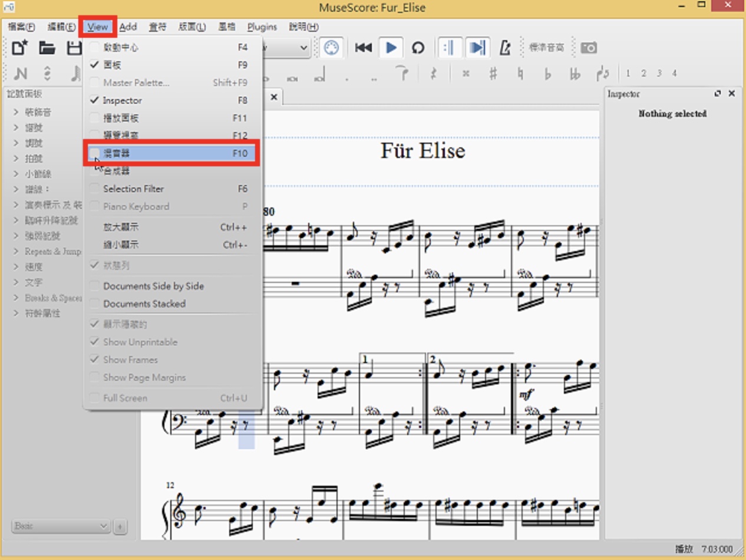Undock the Inspector panel
Screen dimensions: 746x560
click(x=718, y=94)
